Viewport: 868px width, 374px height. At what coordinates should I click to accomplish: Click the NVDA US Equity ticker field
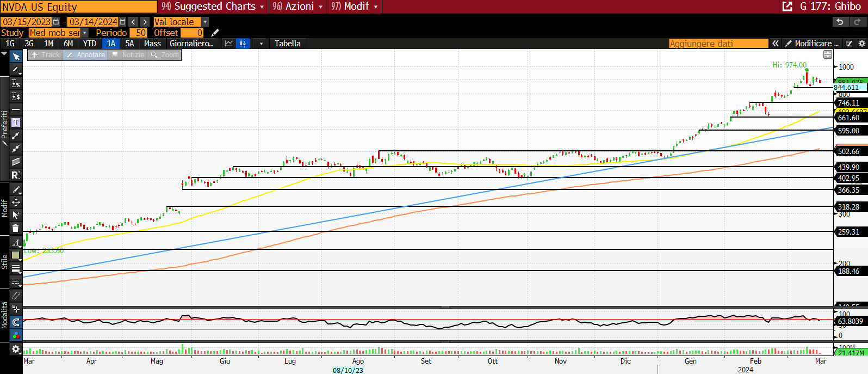tap(79, 7)
